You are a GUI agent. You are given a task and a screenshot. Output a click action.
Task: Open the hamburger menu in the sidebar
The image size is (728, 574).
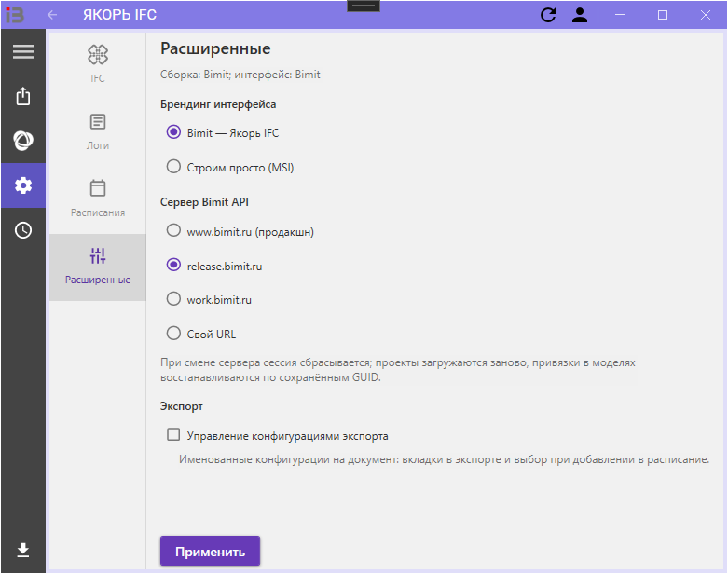23,51
